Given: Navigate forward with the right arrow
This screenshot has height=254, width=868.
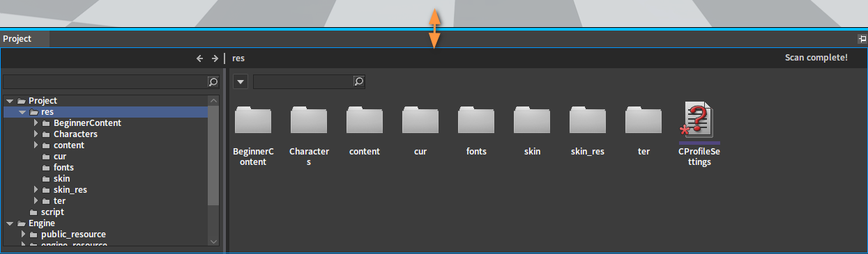Looking at the screenshot, I should tap(215, 58).
